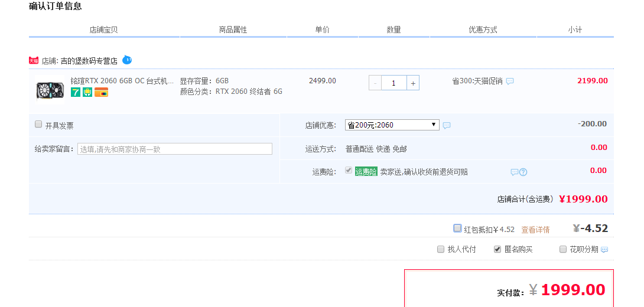Tick the 开具发票 invoice checkbox
Screen dimensions: 644x307
click(x=38, y=124)
